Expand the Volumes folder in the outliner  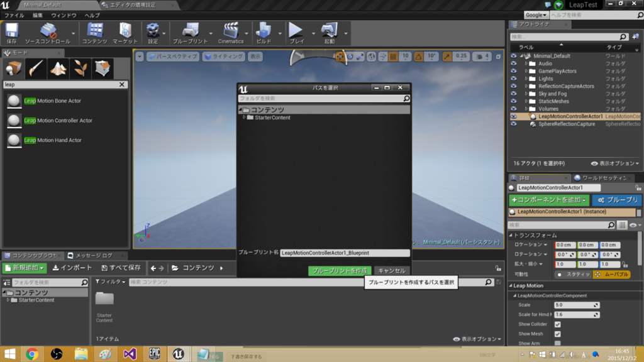tap(526, 109)
